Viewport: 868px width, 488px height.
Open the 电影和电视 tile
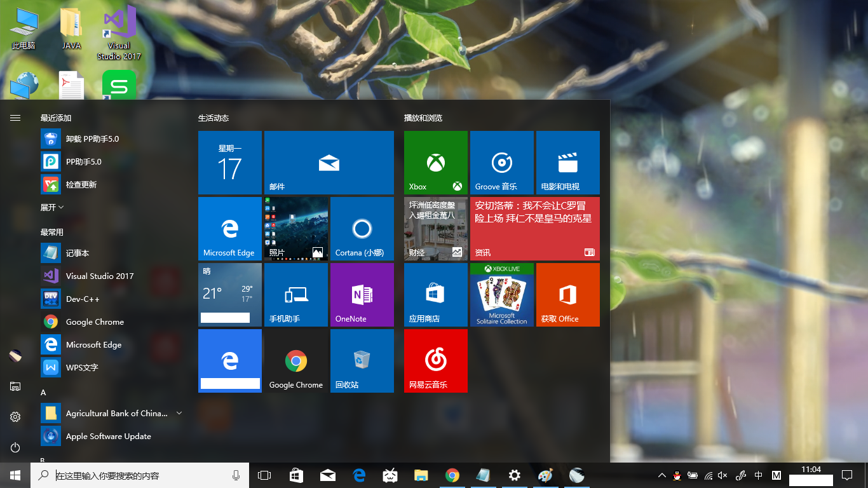tap(568, 163)
